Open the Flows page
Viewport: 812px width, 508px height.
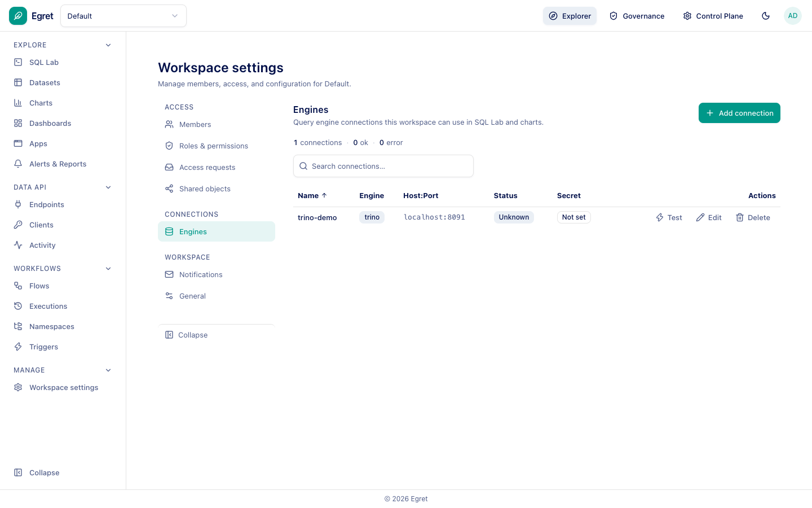[63, 286]
